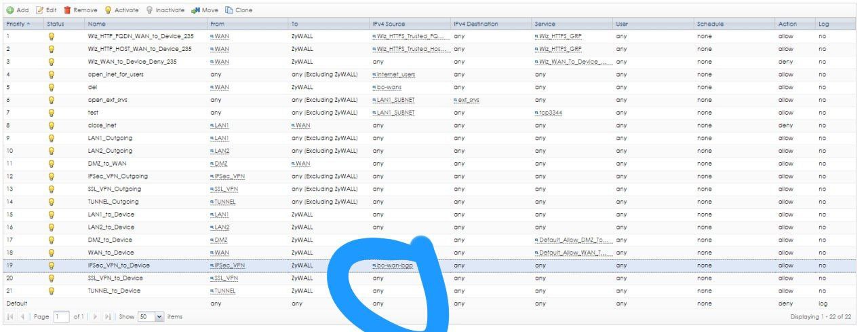Click the Clone toolbar button
The height and width of the screenshot is (332, 868).
pyautogui.click(x=239, y=10)
